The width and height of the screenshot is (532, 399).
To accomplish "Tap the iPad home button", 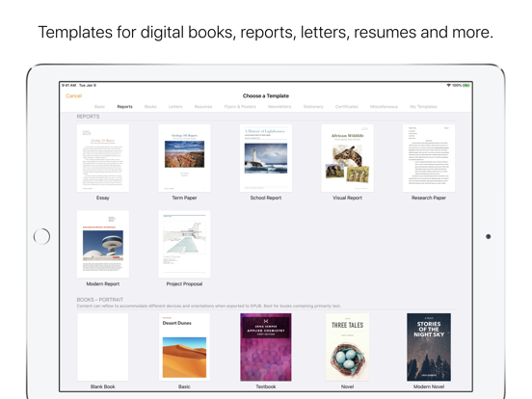I will [41, 236].
